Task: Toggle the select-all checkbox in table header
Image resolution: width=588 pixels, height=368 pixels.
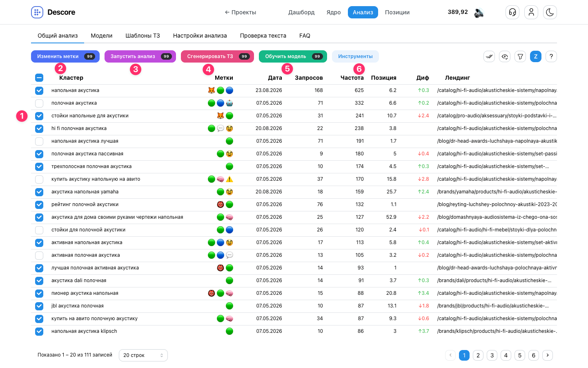Action: point(39,78)
